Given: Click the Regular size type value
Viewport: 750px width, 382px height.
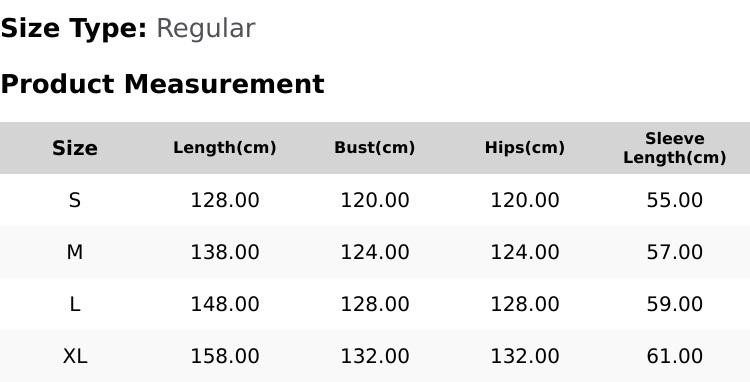Looking at the screenshot, I should [x=206, y=29].
